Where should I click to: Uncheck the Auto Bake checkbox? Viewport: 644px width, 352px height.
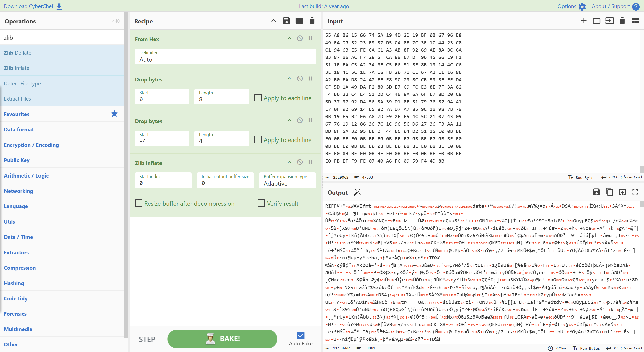301,336
